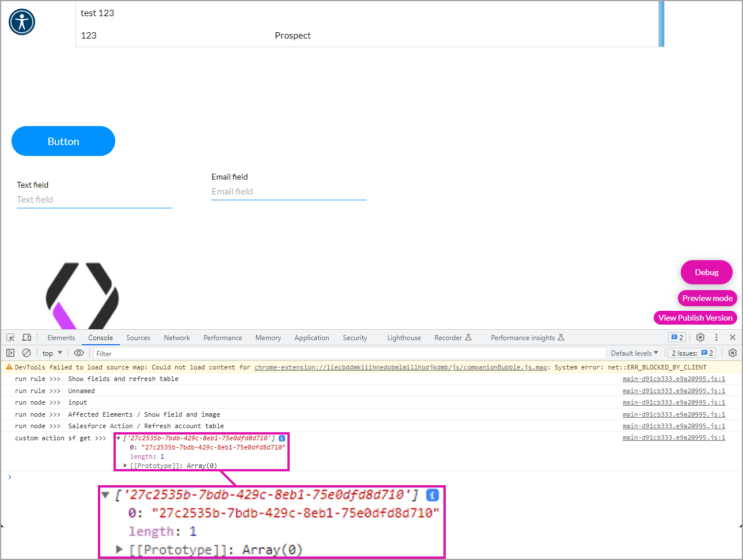
Task: Clear the console with the clear icon
Action: coord(26,353)
